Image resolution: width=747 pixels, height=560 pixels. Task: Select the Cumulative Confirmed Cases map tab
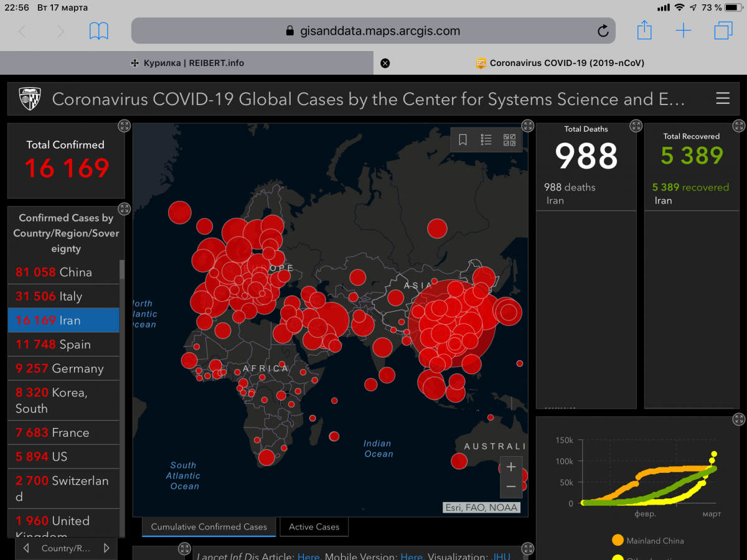click(209, 527)
